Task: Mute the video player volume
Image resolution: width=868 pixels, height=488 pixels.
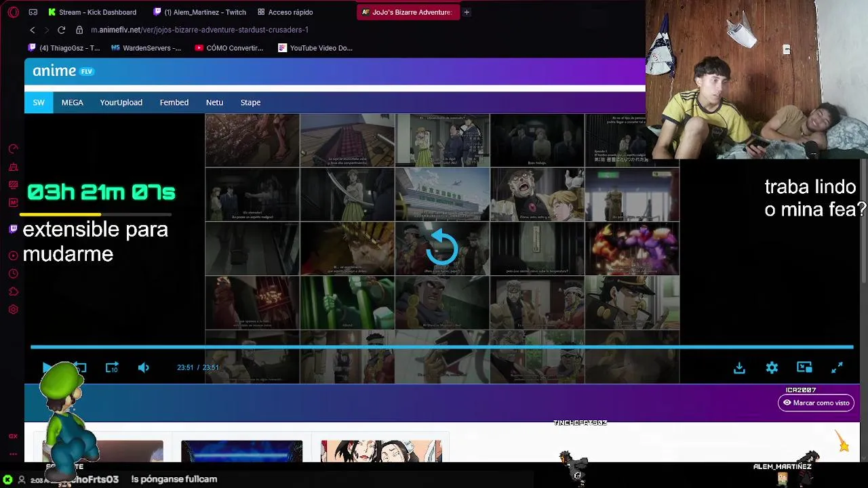Action: pos(144,367)
